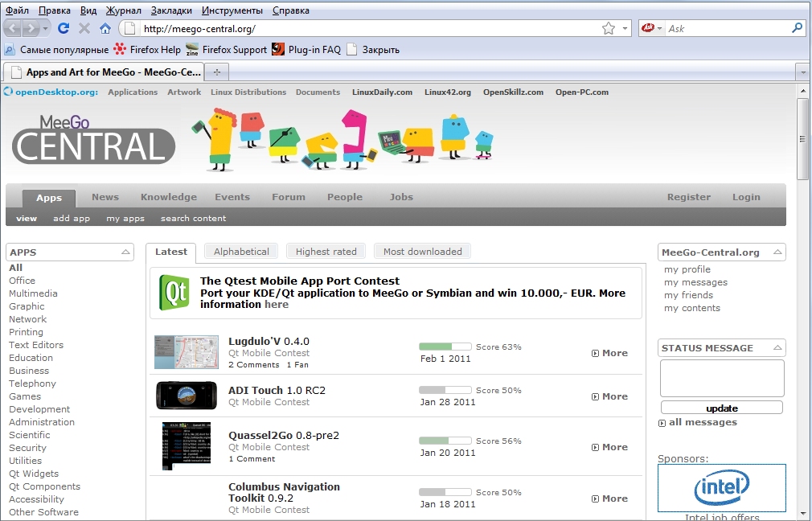
Task: Click the Firefox Help bookmark
Action: click(148, 49)
